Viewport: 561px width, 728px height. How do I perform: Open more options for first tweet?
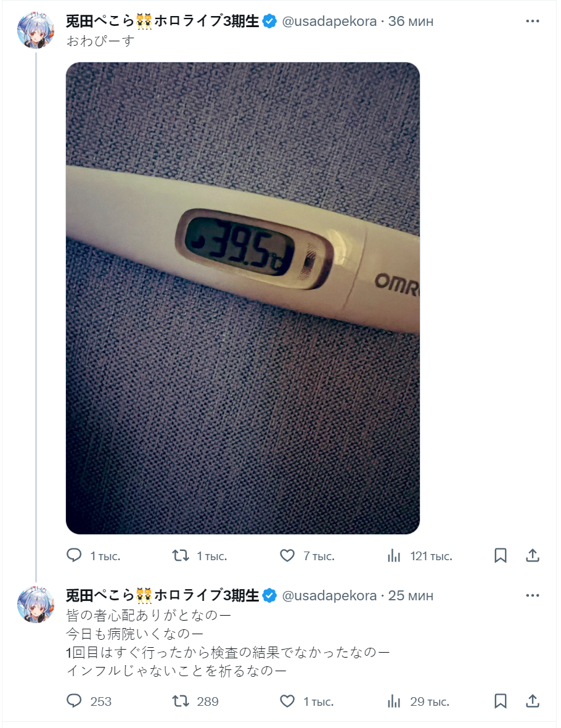(533, 21)
